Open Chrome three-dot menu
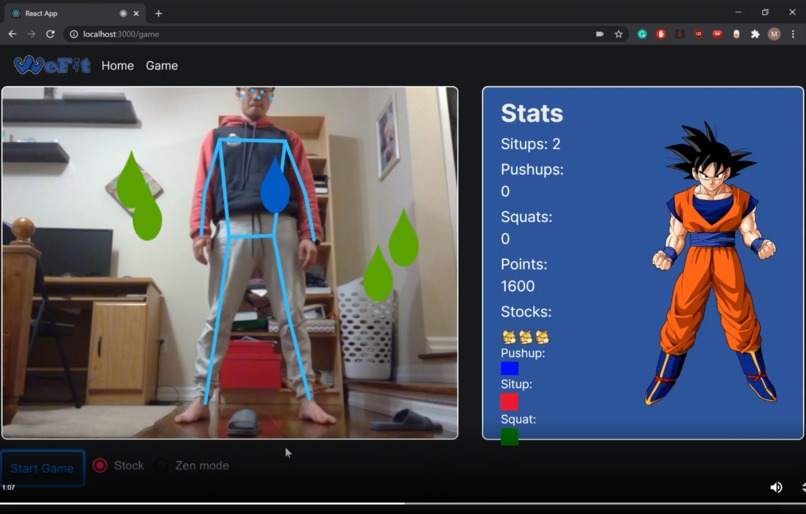The width and height of the screenshot is (806, 514). [x=793, y=34]
